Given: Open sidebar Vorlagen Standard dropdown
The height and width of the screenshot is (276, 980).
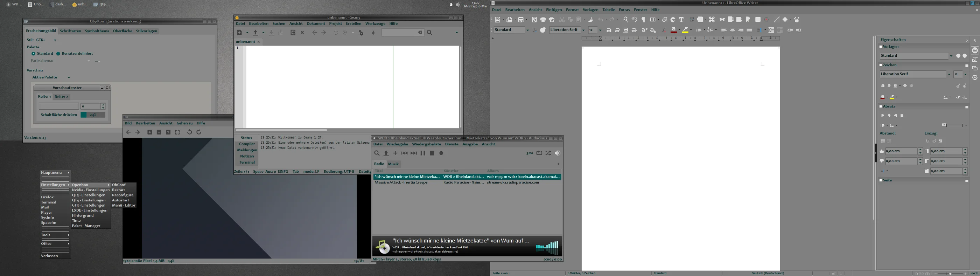Looking at the screenshot, I should point(951,56).
